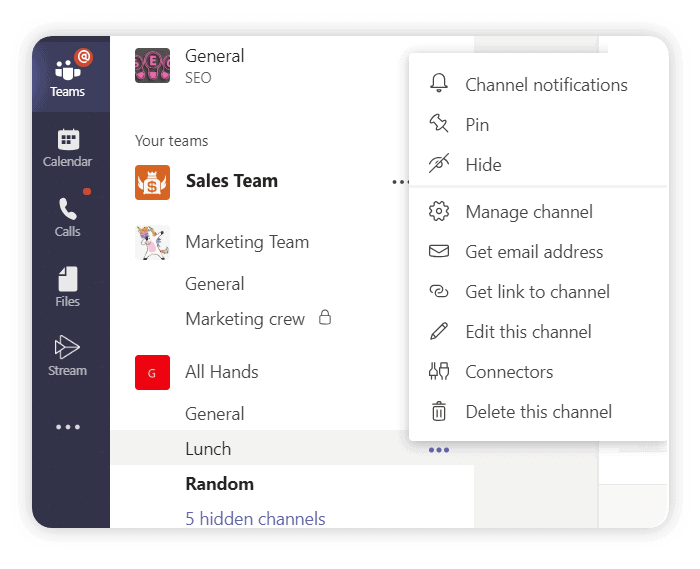Click the All Hands red G avatar
Image resolution: width=700 pixels, height=569 pixels.
[x=153, y=373]
